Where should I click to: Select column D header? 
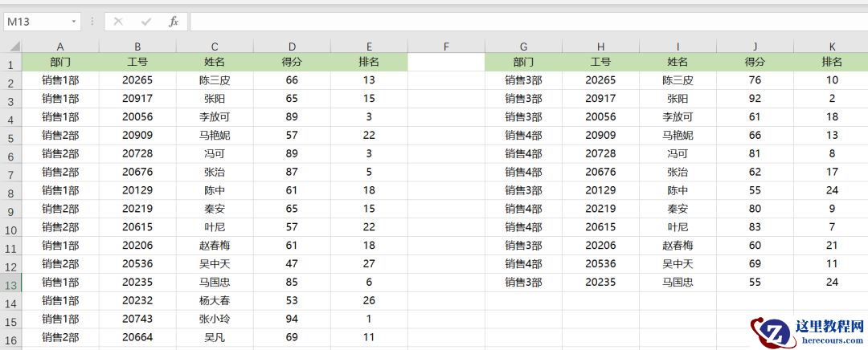click(292, 47)
